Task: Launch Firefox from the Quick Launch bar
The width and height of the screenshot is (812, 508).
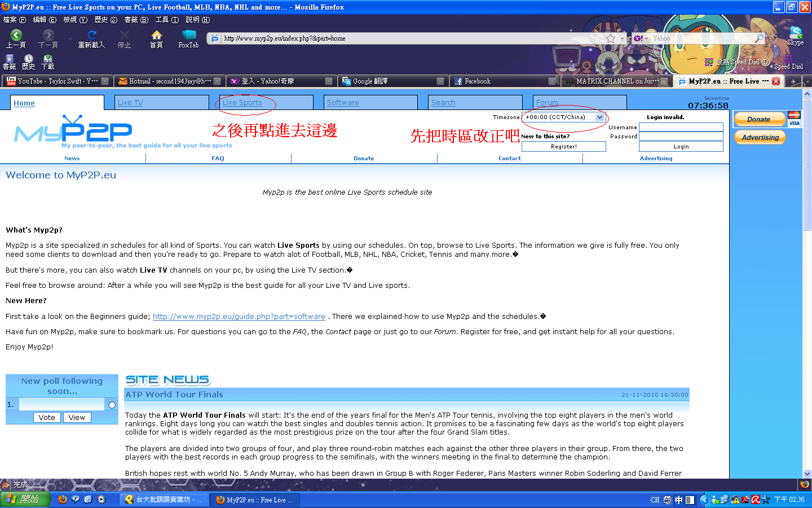Action: 63,500
